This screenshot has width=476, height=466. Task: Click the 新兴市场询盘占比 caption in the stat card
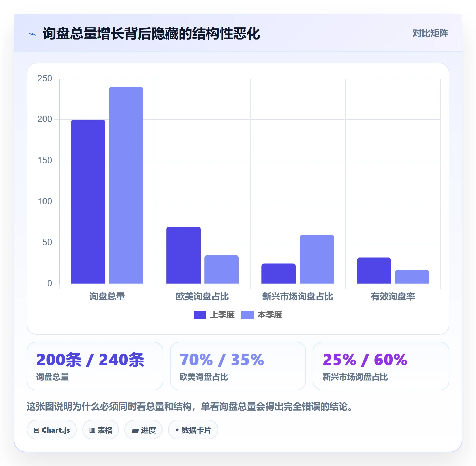[x=355, y=377]
